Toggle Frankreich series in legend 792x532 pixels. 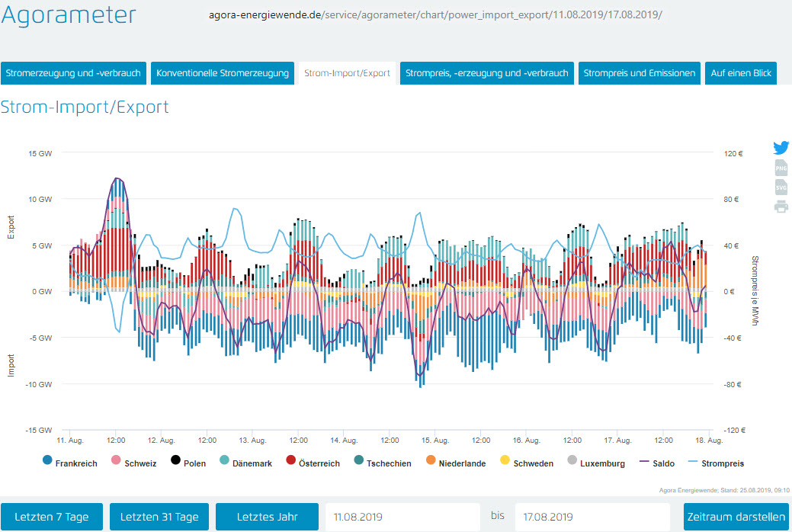(x=70, y=463)
